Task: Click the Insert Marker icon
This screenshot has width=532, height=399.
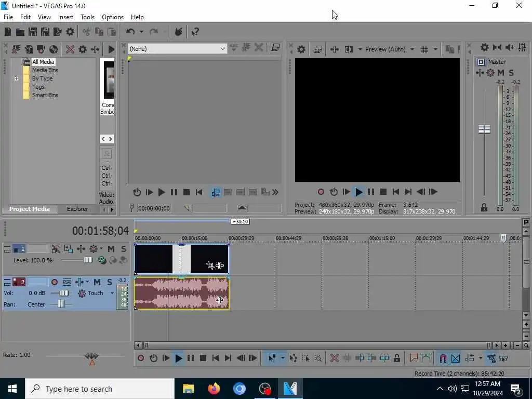Action: click(414, 358)
